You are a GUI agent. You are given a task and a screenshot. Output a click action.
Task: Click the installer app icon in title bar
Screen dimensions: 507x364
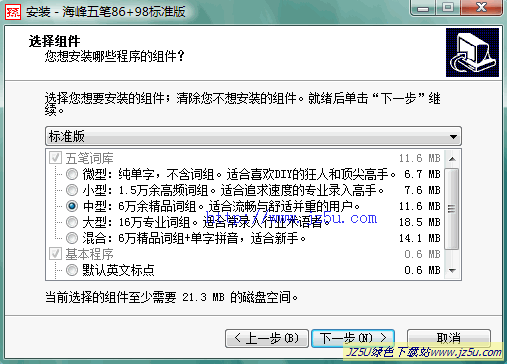point(13,12)
